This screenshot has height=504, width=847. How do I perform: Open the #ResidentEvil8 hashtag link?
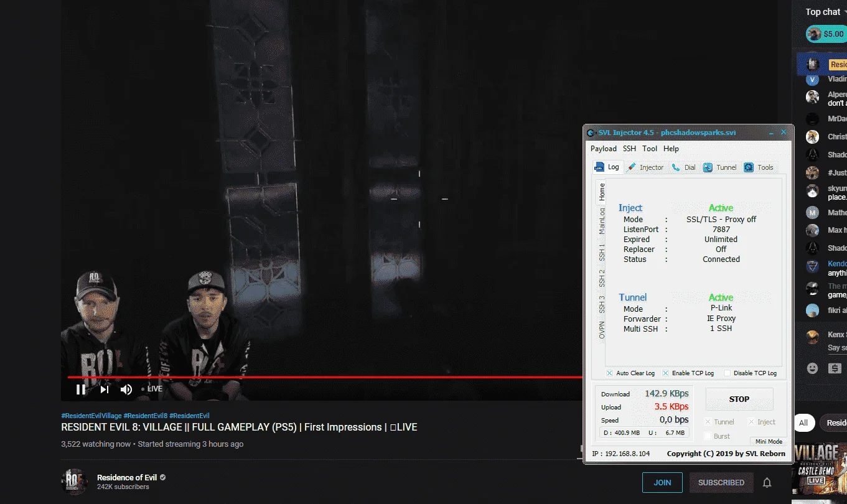(x=146, y=416)
